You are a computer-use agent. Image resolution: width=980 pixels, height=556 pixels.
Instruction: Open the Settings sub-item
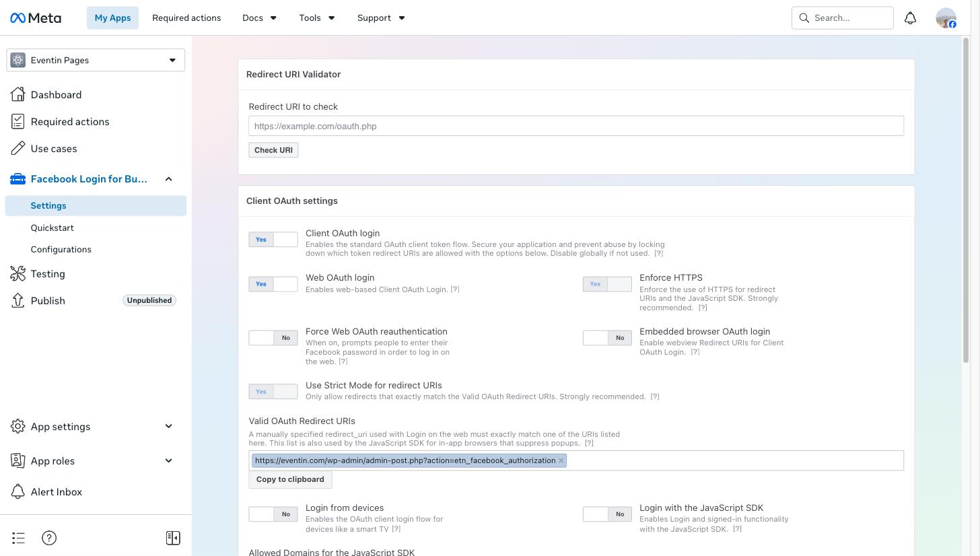(96, 206)
